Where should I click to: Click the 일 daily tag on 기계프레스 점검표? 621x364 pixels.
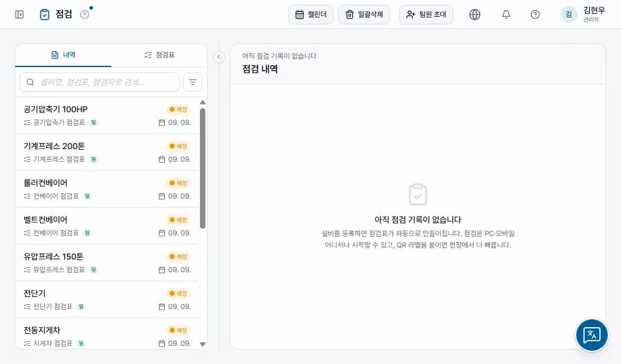(x=94, y=159)
